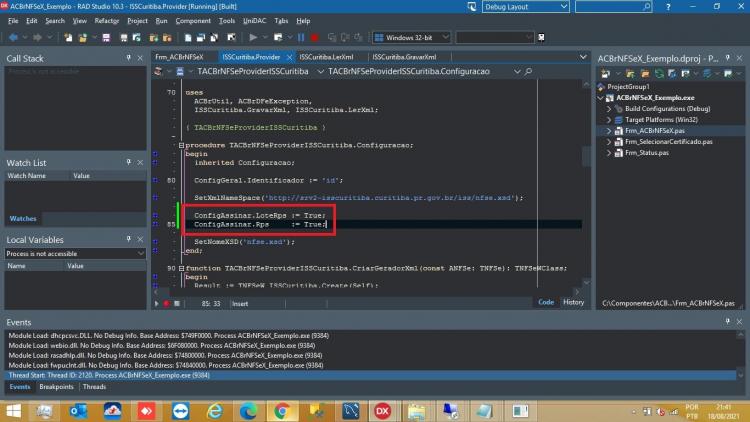Click the Run play arrow in toolbar
The width and height of the screenshot is (750, 422).
click(x=253, y=37)
